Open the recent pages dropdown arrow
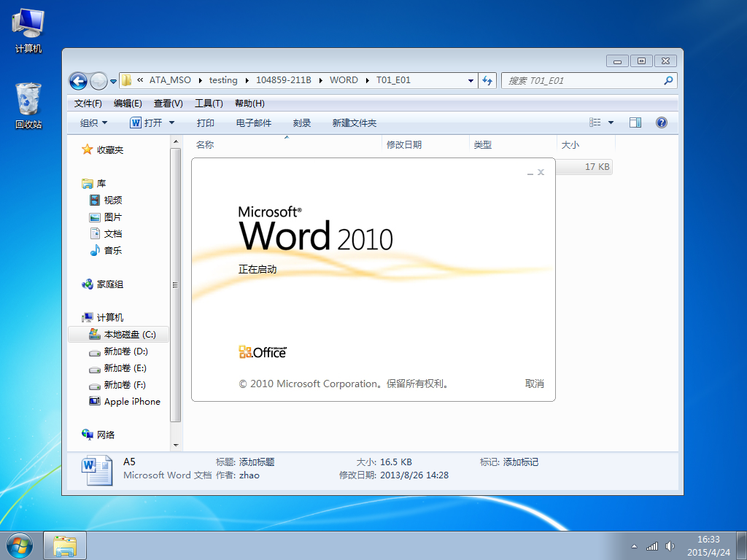The image size is (747, 560). pyautogui.click(x=113, y=82)
